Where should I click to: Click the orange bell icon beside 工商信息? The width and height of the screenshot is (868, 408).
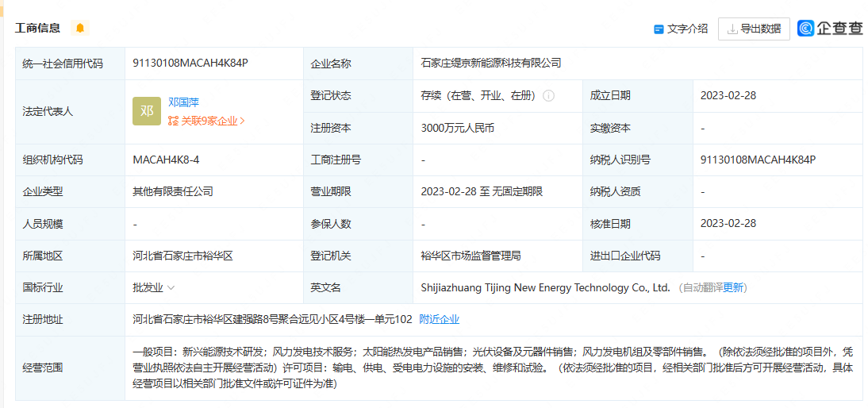coord(79,28)
